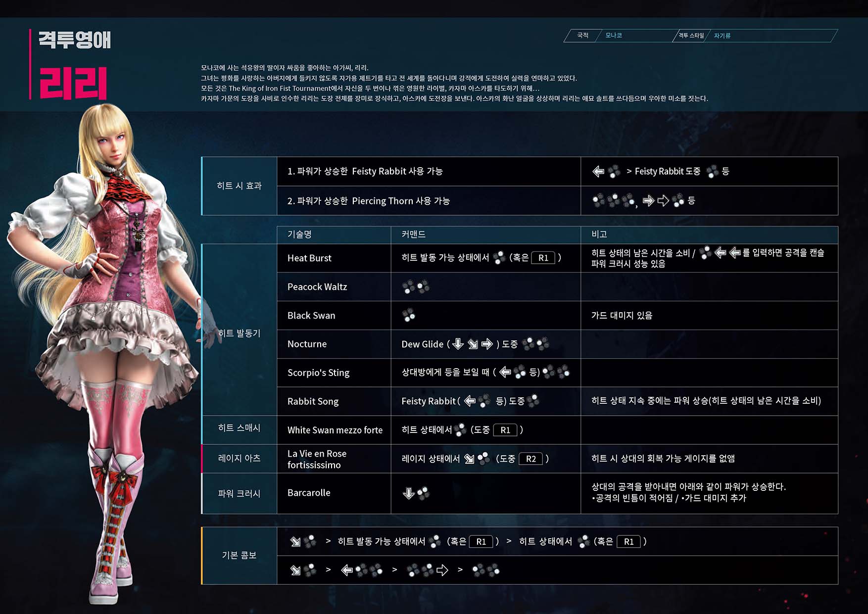
Task: Click the Scorpio's Sting move name
Action: click(318, 373)
